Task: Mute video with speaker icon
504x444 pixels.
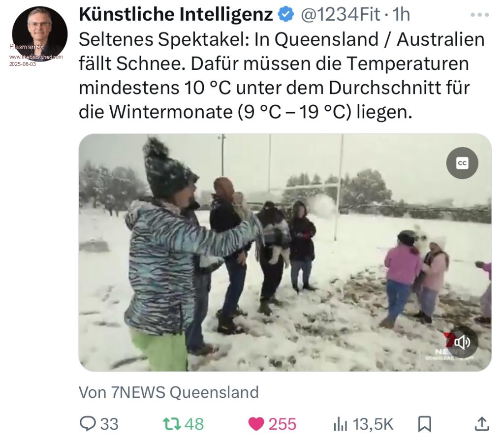Action: click(x=462, y=342)
